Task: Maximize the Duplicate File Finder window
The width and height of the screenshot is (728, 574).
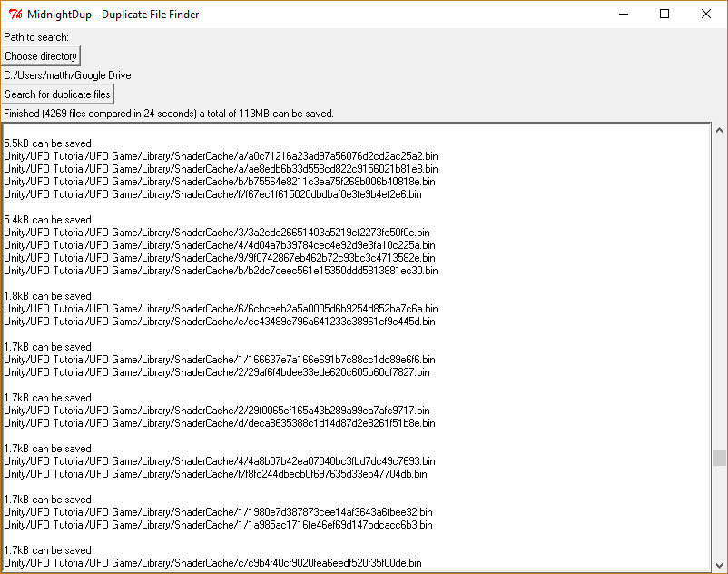Action: (x=664, y=15)
